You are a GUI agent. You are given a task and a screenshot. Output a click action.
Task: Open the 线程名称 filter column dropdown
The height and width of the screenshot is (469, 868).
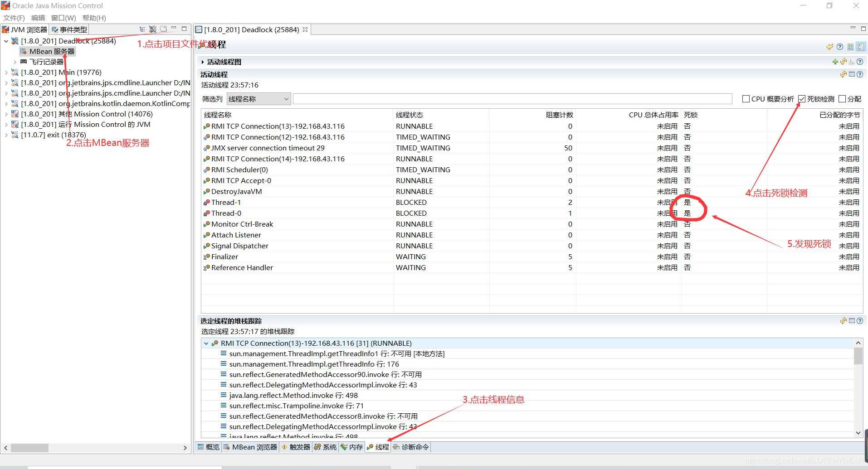[x=258, y=99]
